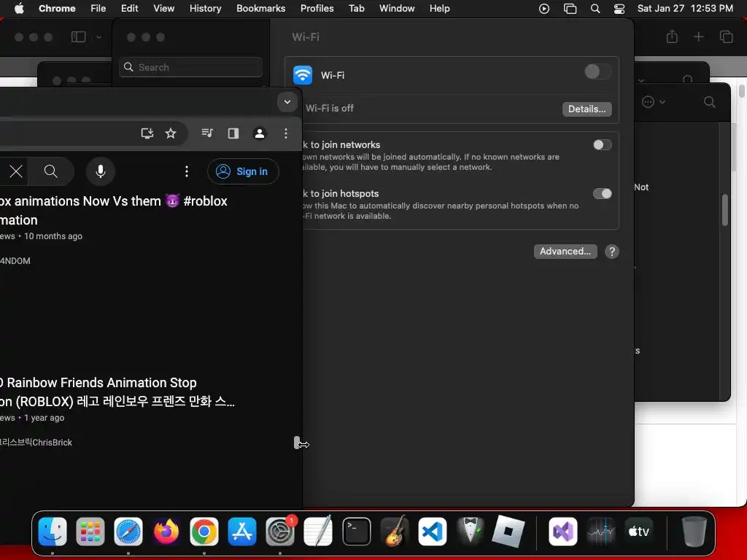Open the ChrisBrick channel name
The height and width of the screenshot is (560, 747).
(36, 443)
